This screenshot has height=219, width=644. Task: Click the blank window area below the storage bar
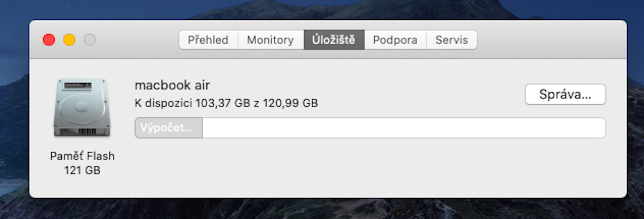coord(369,168)
